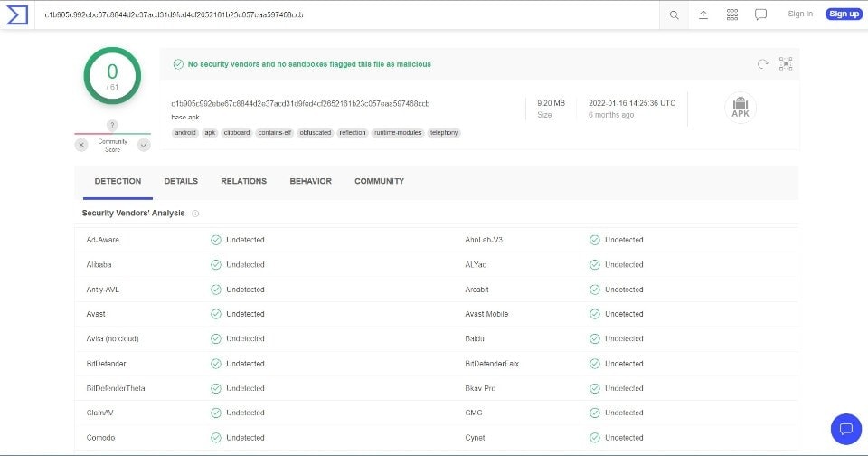The height and width of the screenshot is (456, 868).
Task: Click the base.apk file name
Action: pyautogui.click(x=184, y=118)
